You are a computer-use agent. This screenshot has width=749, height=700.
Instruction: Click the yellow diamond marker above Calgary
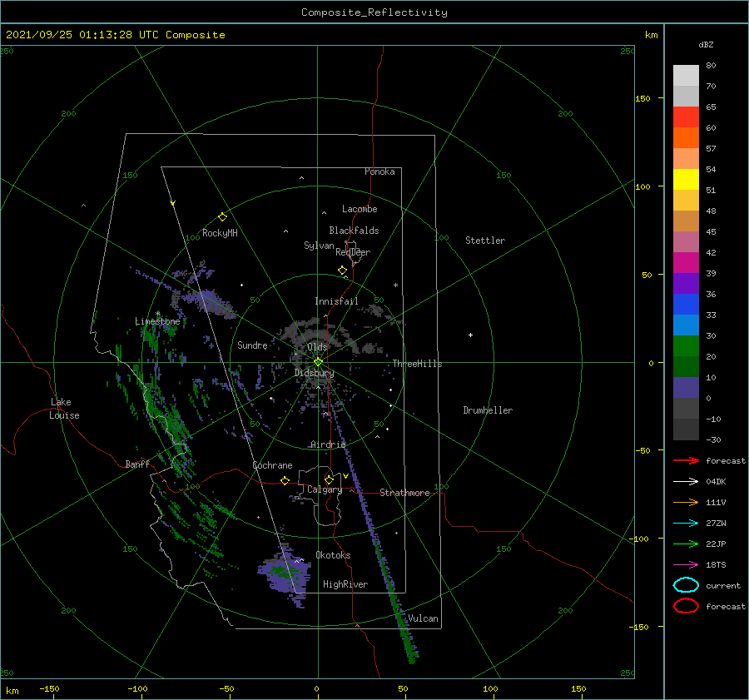tap(329, 479)
